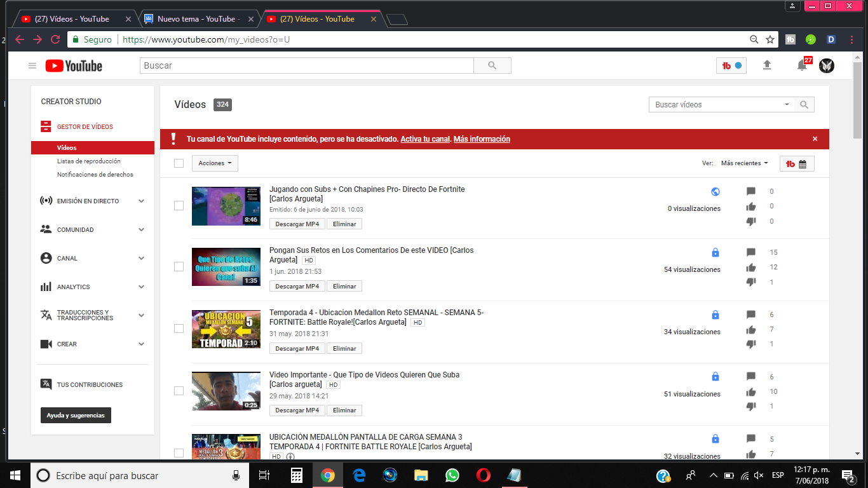
Task: Open the Windows Start menu
Action: pos(15,475)
